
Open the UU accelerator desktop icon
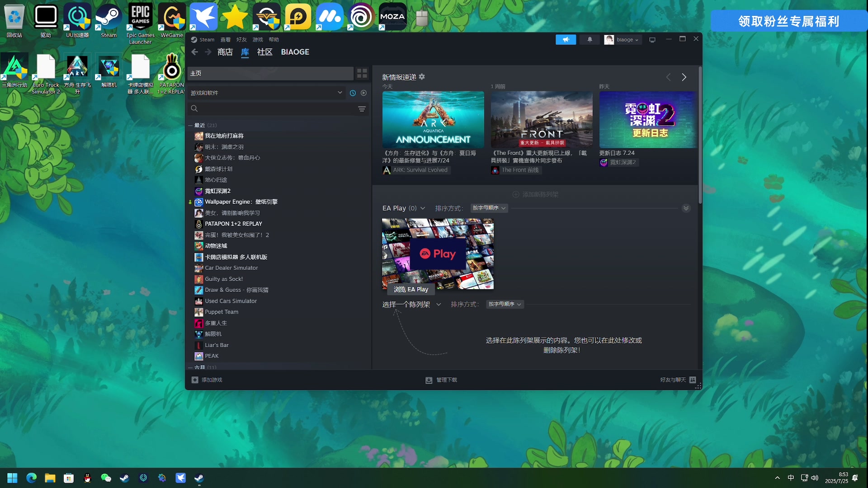pos(77,20)
